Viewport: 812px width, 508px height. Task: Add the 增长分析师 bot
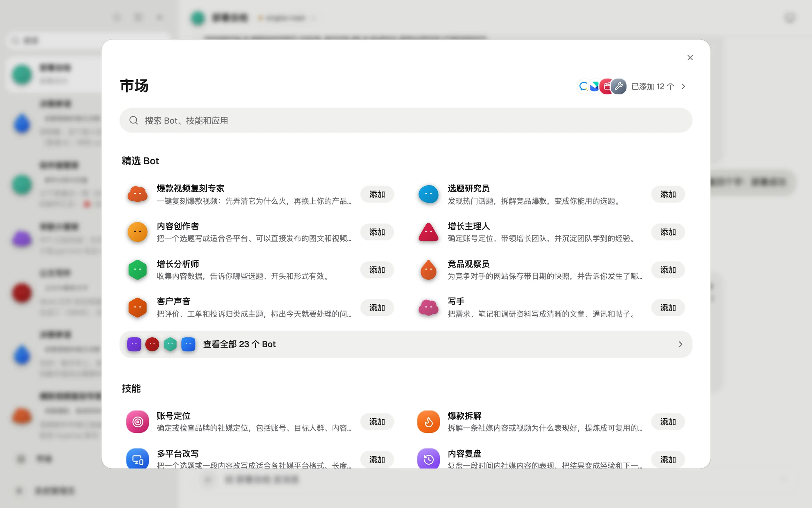(377, 270)
